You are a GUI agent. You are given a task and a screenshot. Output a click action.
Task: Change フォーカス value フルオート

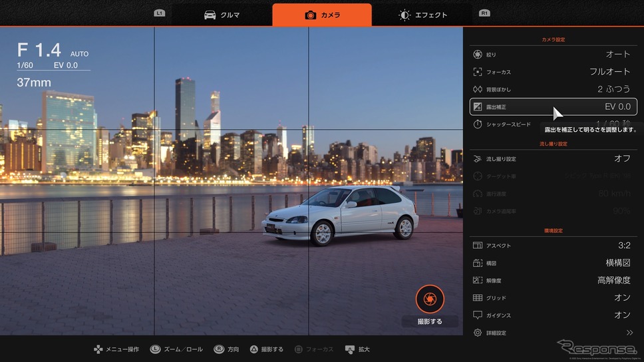point(610,71)
